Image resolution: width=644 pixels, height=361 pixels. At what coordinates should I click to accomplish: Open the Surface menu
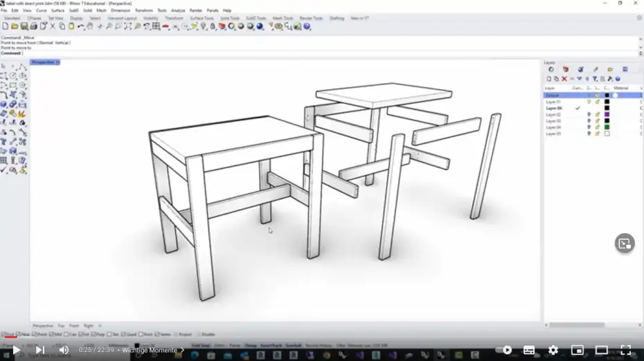click(57, 10)
